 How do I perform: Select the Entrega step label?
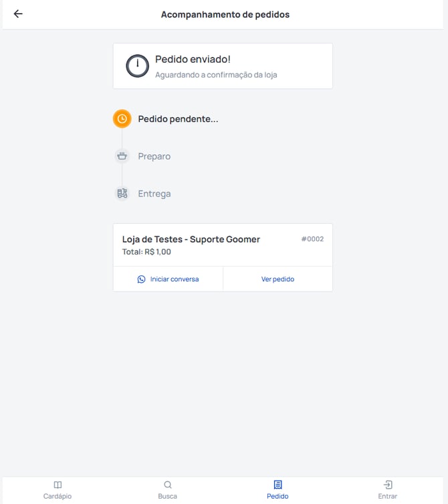point(154,194)
